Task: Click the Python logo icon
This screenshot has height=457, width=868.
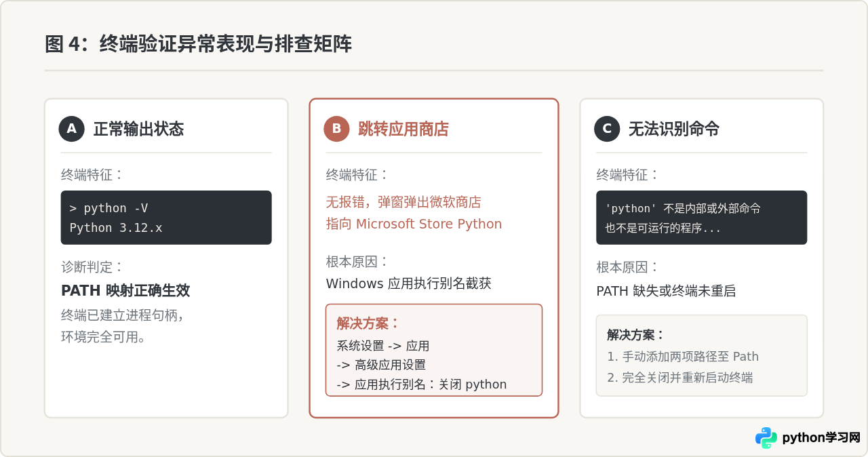Action: tap(766, 438)
